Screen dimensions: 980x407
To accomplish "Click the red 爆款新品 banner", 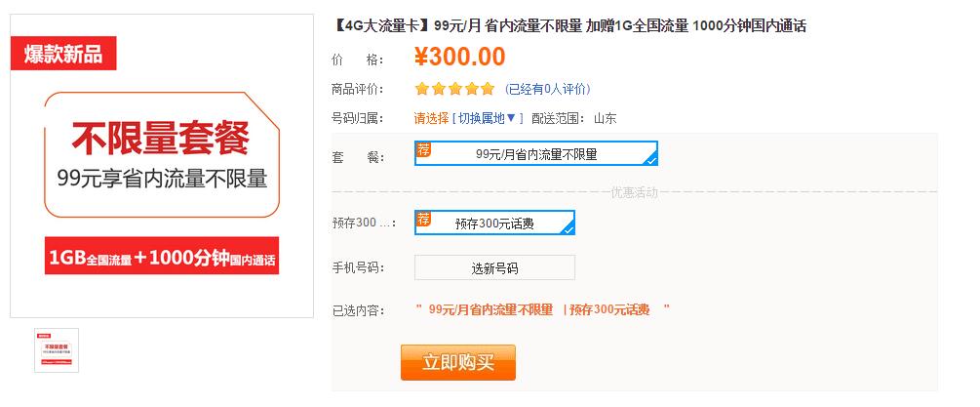I will pos(62,53).
